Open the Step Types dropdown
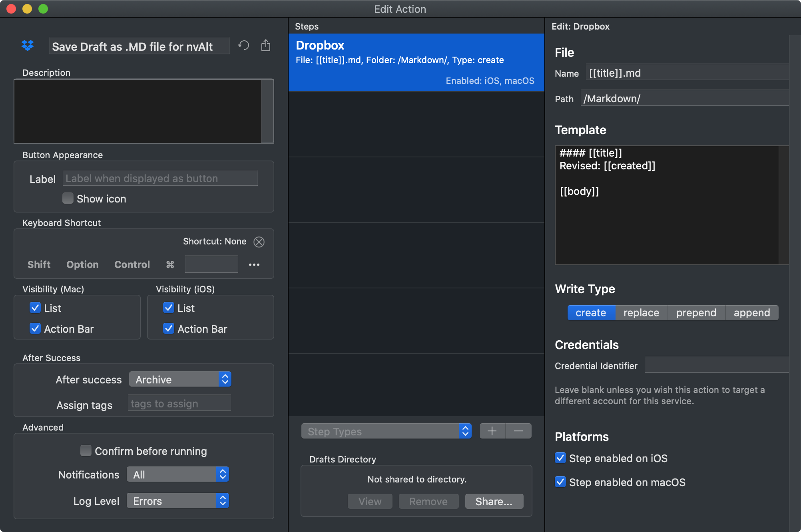Screen dimensions: 801x532 click(387, 431)
